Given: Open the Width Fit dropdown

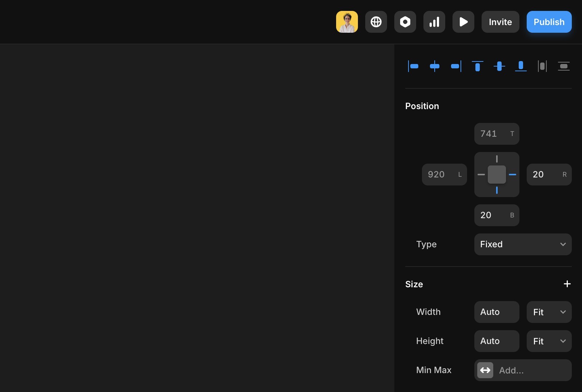Looking at the screenshot, I should [x=549, y=312].
